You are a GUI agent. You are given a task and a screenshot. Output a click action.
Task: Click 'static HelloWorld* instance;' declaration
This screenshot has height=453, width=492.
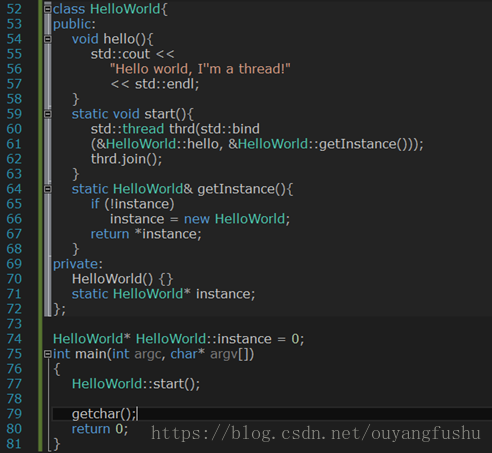click(x=163, y=294)
